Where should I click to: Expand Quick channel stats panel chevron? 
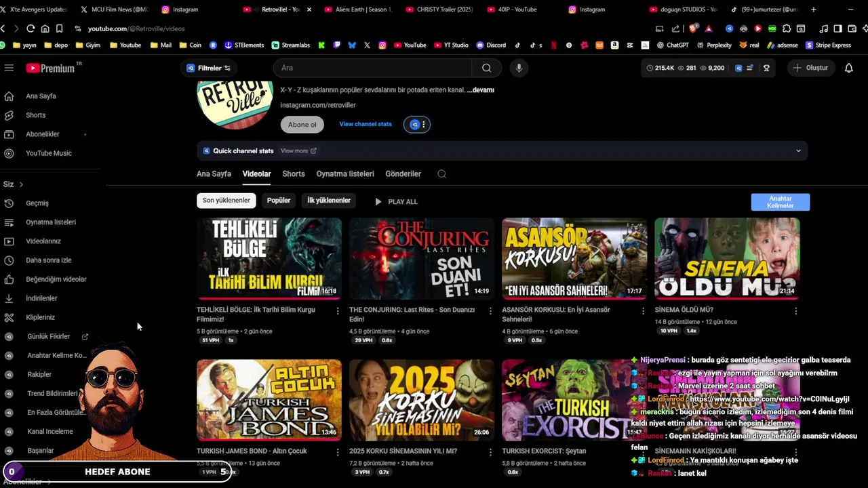click(x=798, y=151)
